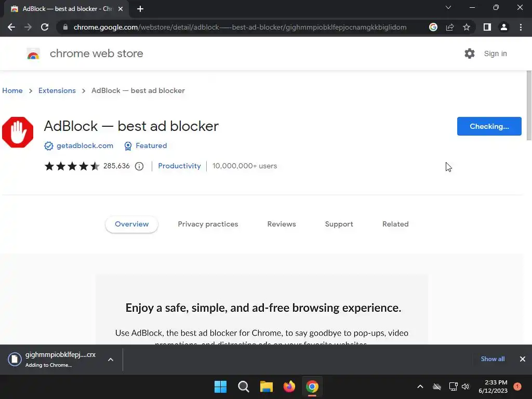The image size is (532, 399).
Task: Click the AdBlock red hand logo
Action: coord(18,132)
